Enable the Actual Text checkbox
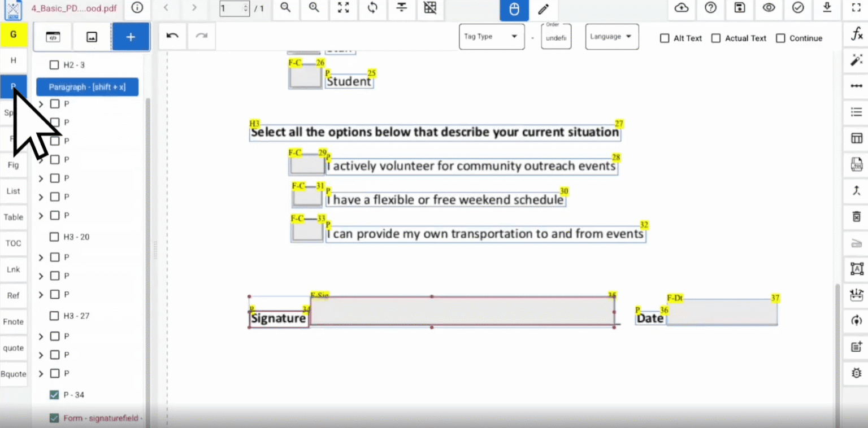 pyautogui.click(x=716, y=38)
